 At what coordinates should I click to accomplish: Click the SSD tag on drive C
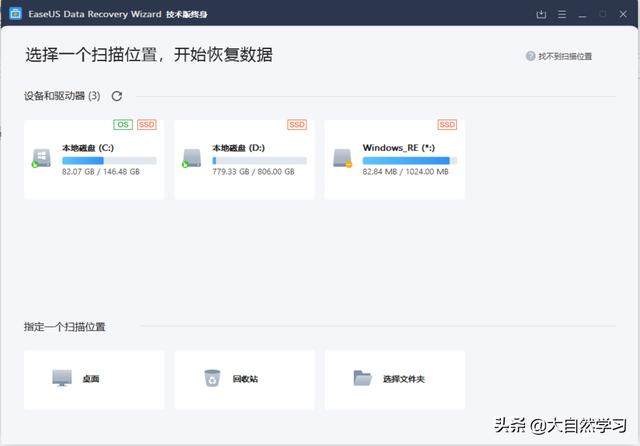coord(147,124)
